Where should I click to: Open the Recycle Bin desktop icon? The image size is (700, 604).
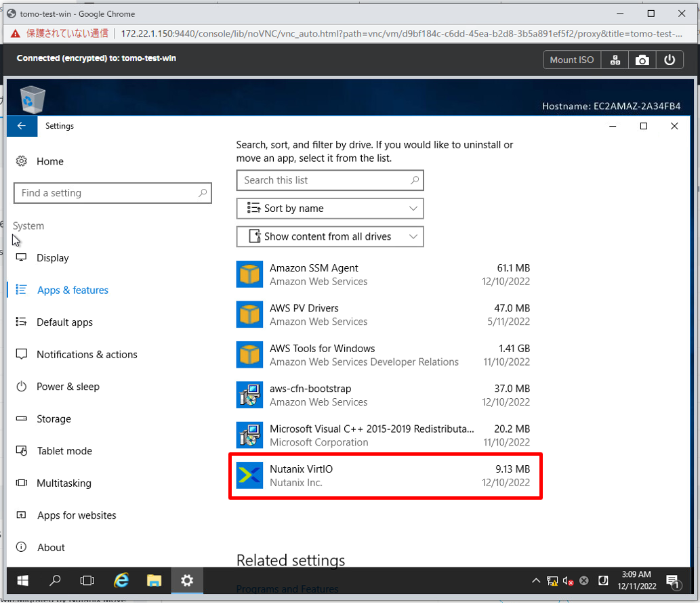[x=32, y=99]
